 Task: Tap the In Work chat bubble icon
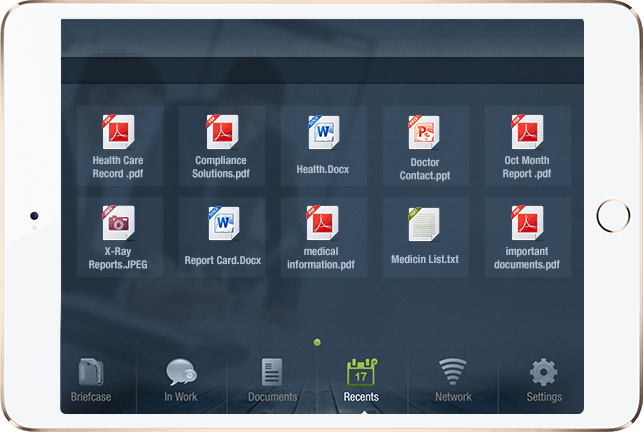coord(181,372)
